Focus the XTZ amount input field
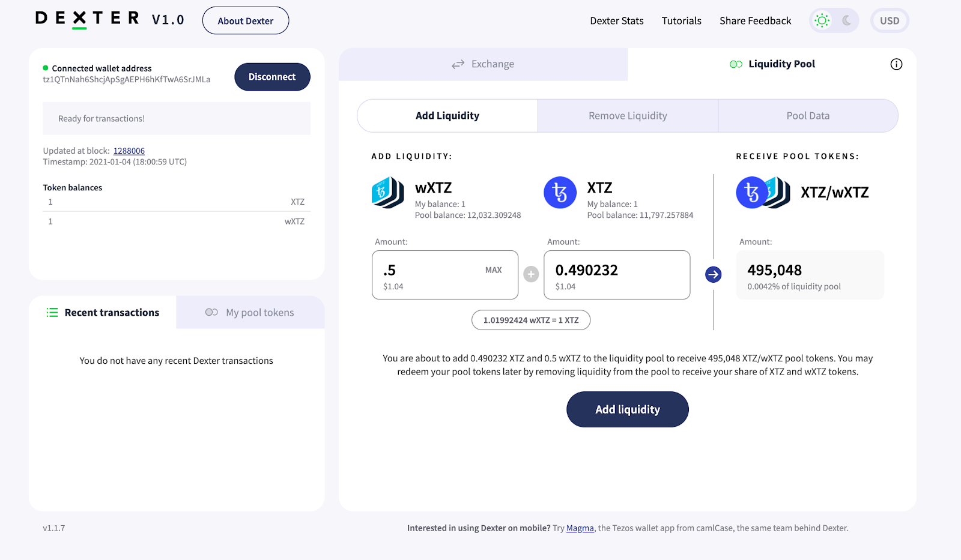 pyautogui.click(x=617, y=275)
